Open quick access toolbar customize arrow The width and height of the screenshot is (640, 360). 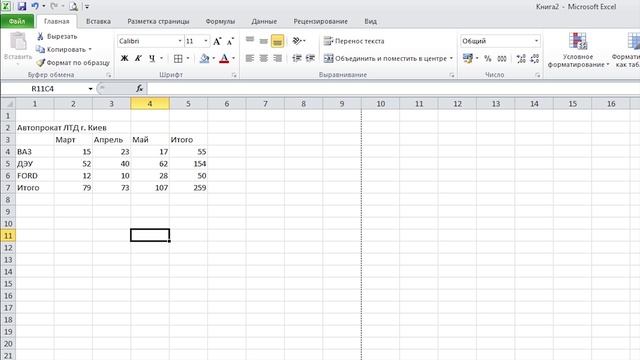(x=87, y=7)
